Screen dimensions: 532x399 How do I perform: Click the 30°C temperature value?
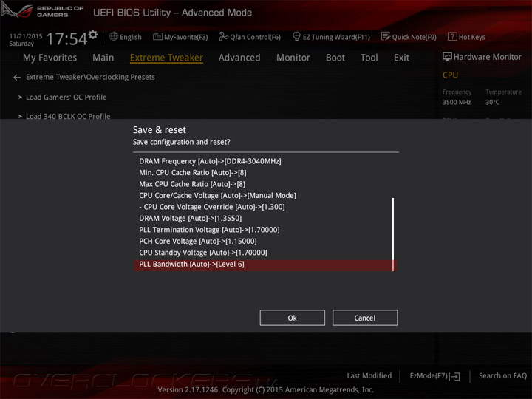coord(492,102)
